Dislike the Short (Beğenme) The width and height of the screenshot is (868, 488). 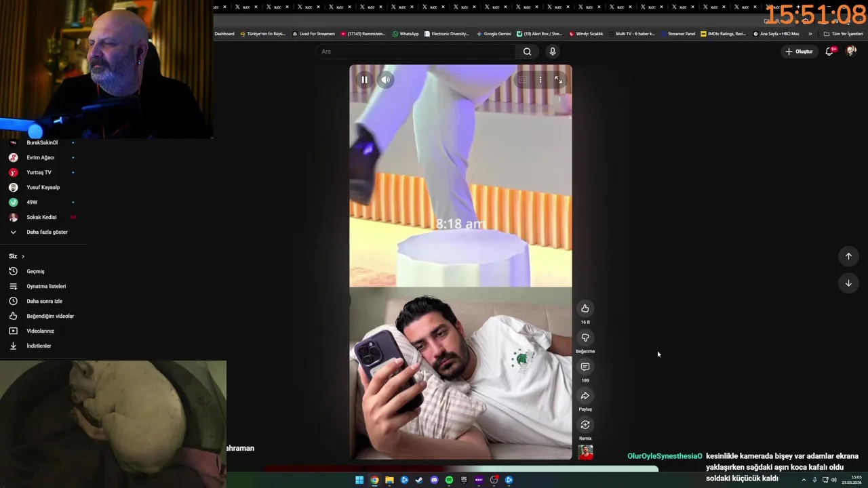pos(585,338)
